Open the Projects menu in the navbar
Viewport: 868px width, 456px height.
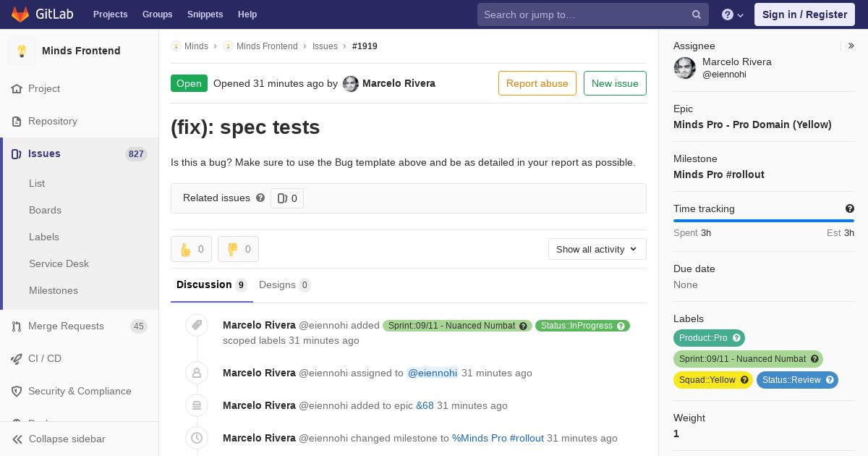coord(110,14)
